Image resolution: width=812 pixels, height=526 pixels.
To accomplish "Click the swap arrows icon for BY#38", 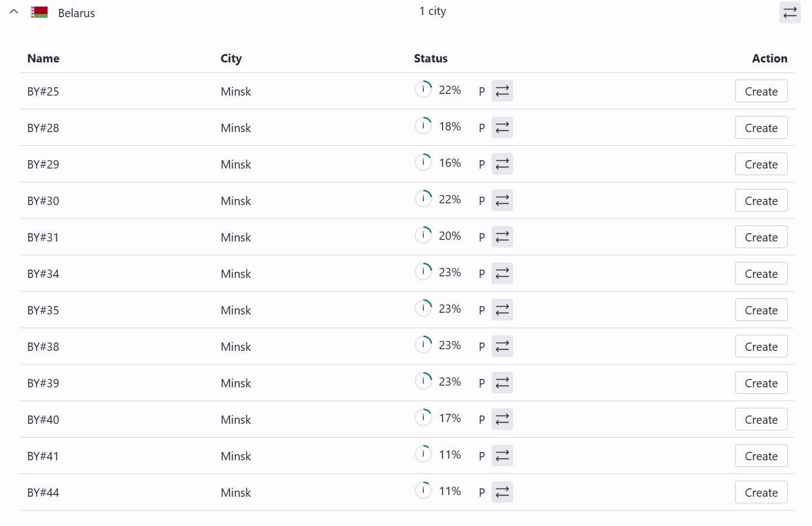I will point(502,346).
